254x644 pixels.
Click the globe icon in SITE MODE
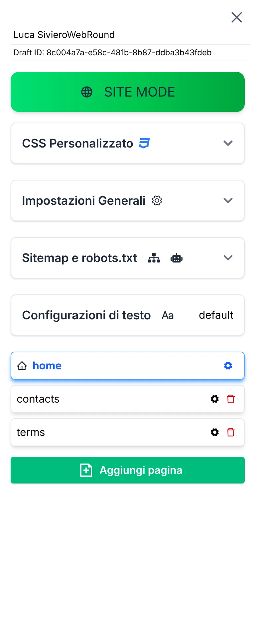point(87,92)
